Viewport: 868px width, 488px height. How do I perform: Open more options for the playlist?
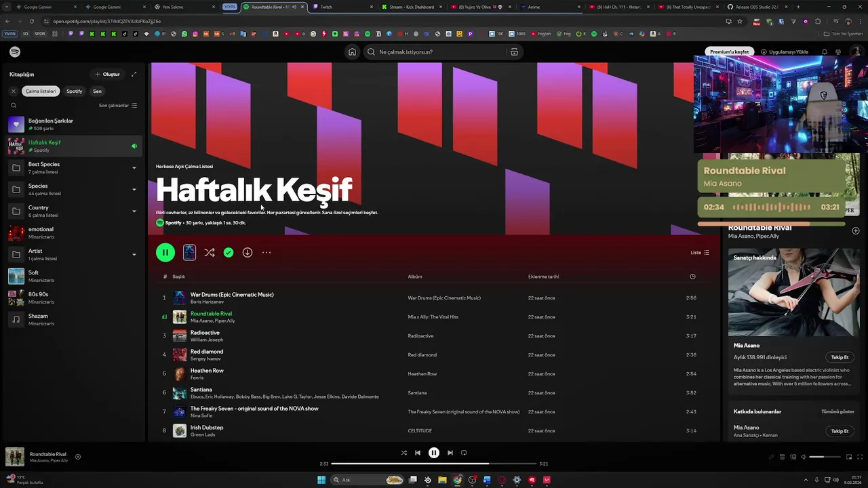(x=267, y=252)
